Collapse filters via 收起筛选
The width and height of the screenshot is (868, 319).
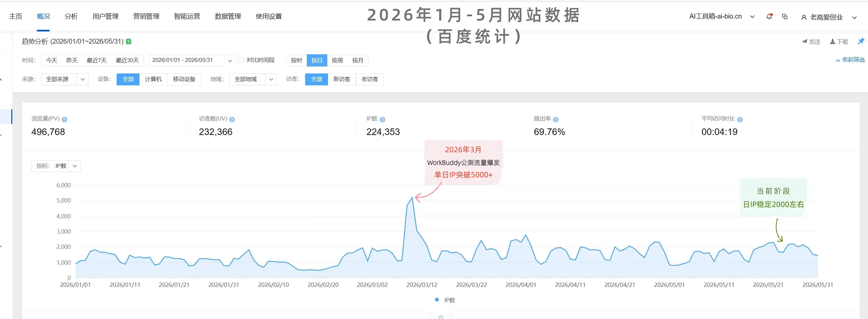pos(850,60)
